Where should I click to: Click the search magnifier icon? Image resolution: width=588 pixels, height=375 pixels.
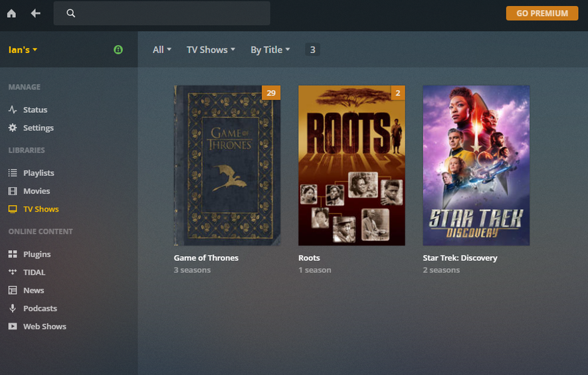click(x=71, y=13)
